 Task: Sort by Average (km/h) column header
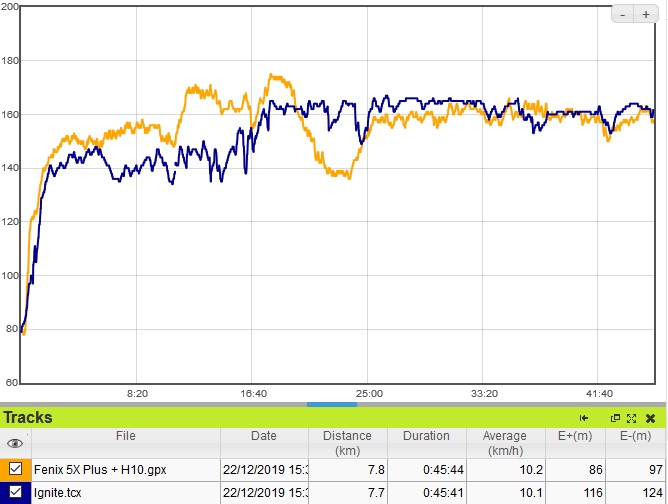tap(504, 443)
